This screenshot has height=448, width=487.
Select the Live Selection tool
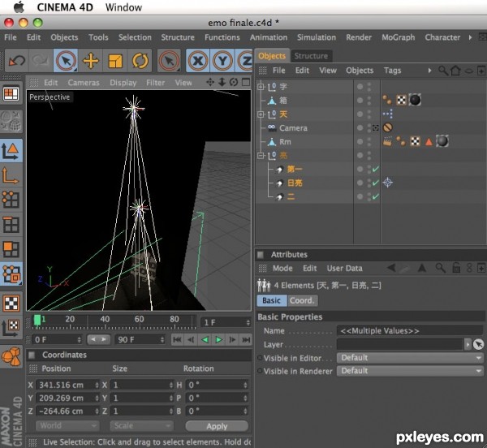coord(66,61)
